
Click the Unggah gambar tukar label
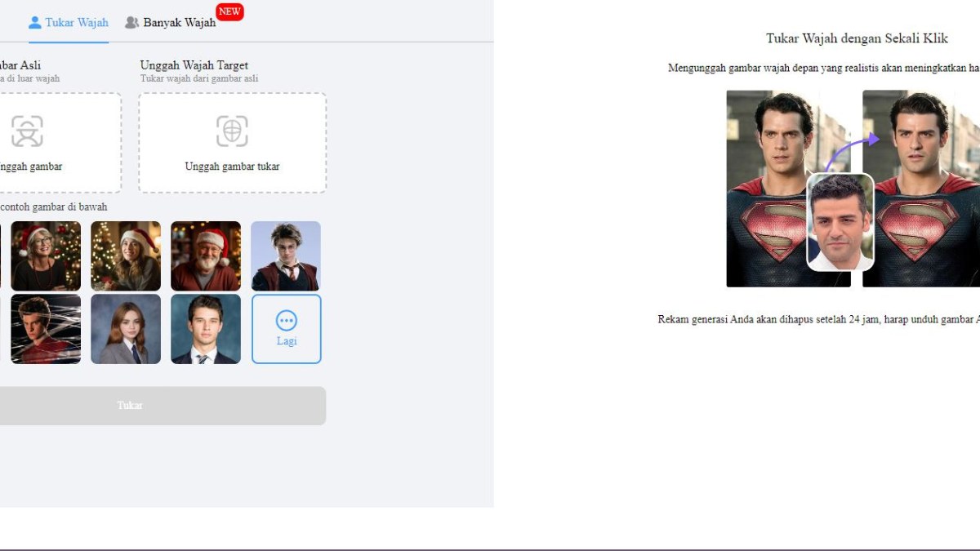tap(233, 167)
